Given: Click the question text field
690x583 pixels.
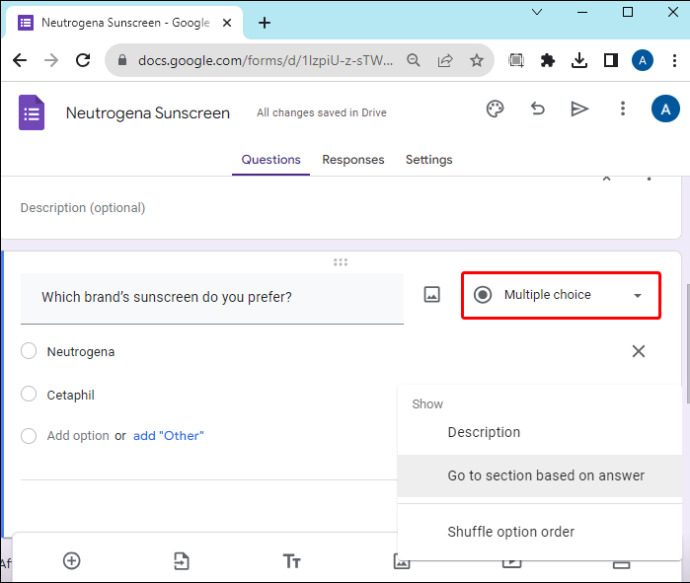Looking at the screenshot, I should 212,299.
